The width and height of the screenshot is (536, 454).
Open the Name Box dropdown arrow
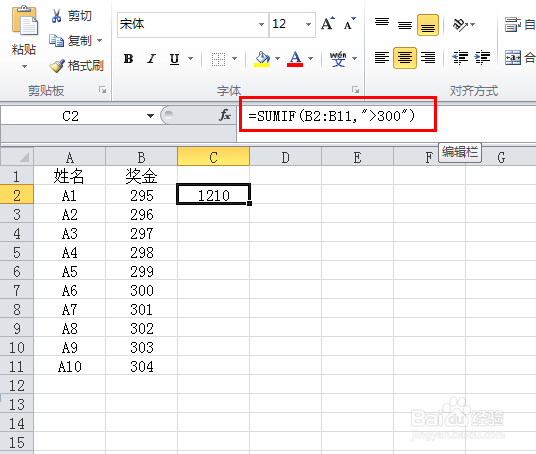click(150, 116)
